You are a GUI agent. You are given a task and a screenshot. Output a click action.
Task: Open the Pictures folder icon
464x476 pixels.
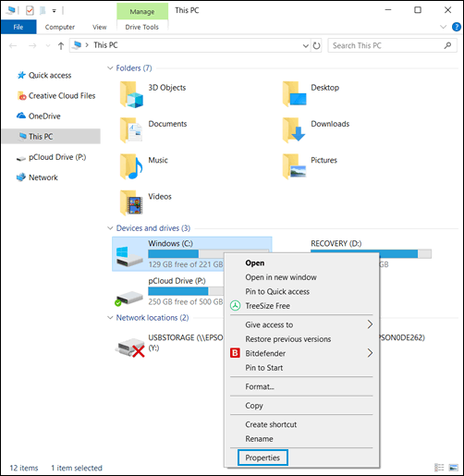click(294, 166)
